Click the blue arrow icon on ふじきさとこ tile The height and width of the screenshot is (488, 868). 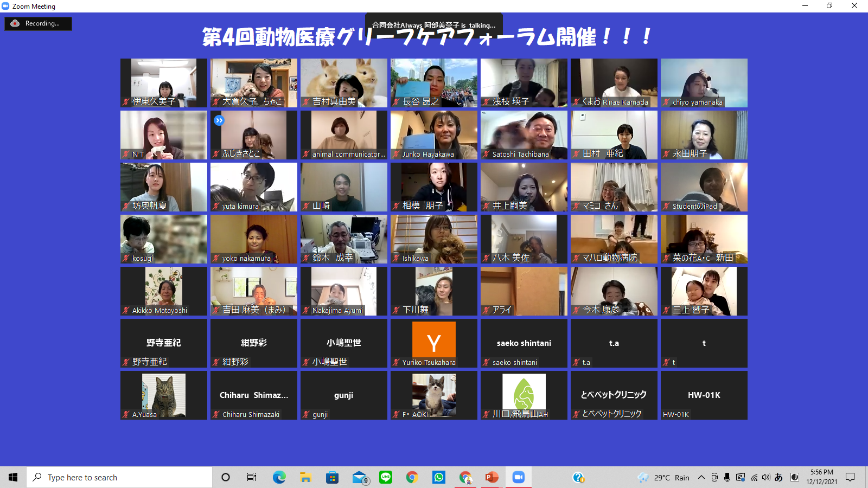tap(219, 120)
